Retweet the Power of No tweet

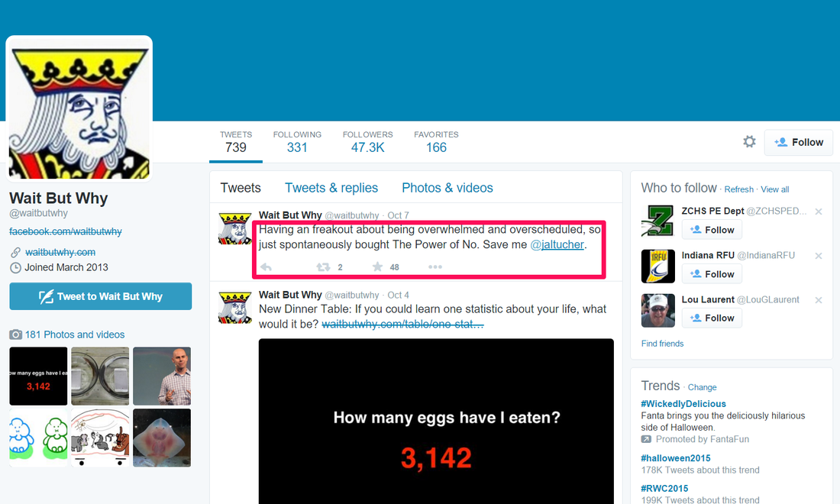tap(323, 267)
